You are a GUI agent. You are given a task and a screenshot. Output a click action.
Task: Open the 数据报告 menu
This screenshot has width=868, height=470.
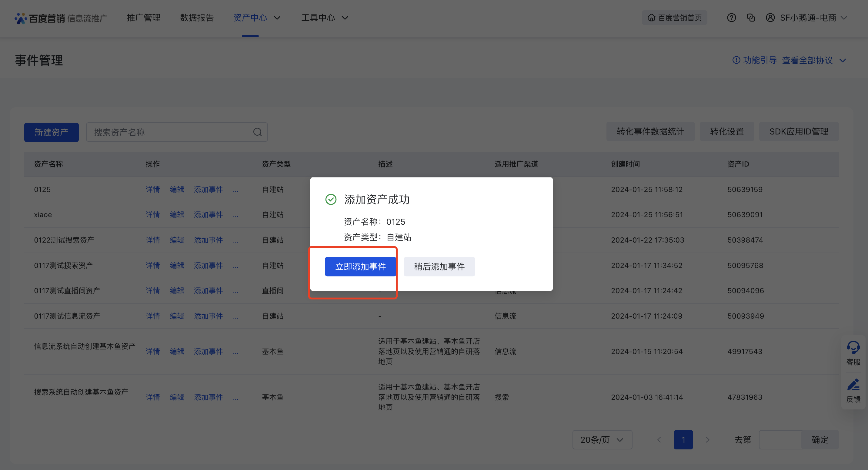pos(197,18)
